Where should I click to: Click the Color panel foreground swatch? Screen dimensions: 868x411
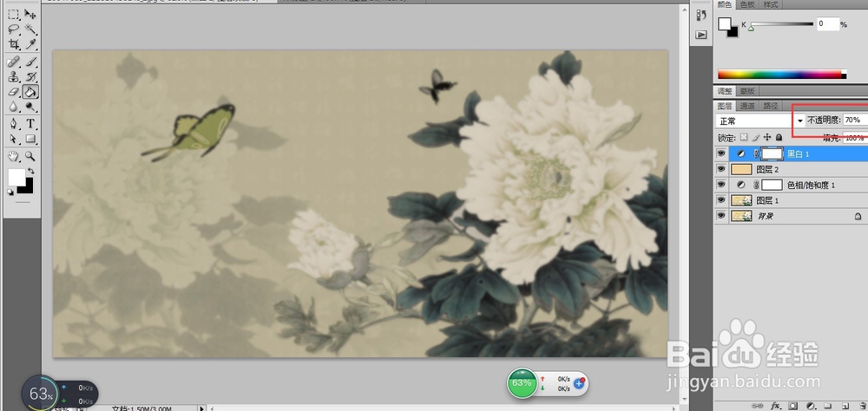tap(724, 23)
